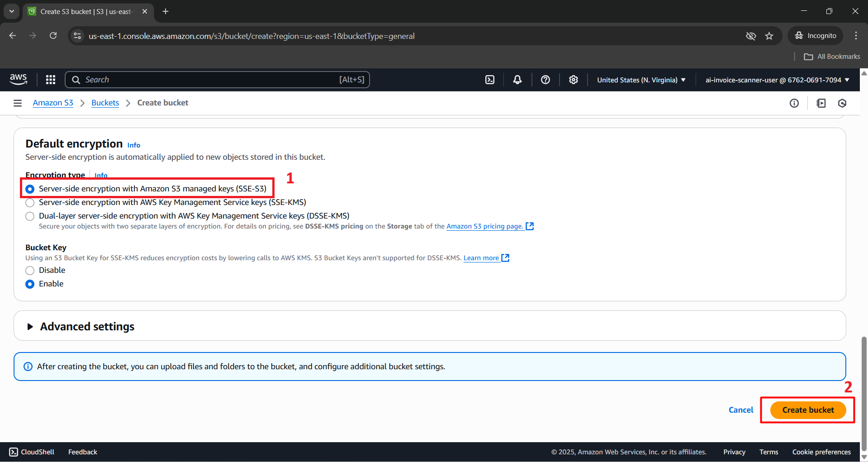Bookmark this page with the star icon

coord(769,36)
